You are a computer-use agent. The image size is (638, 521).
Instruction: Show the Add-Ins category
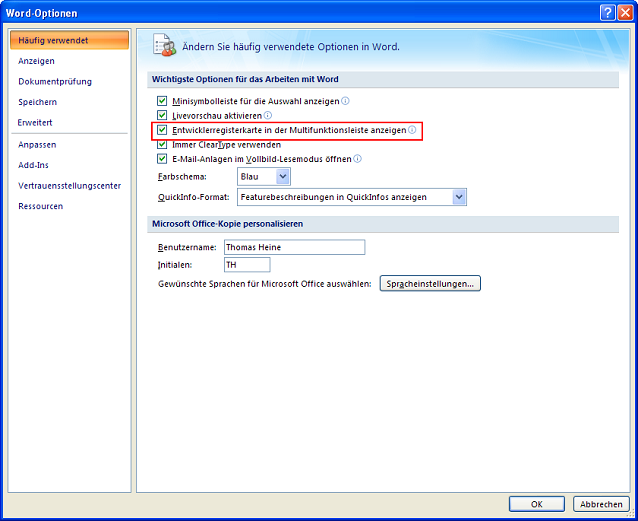33,165
